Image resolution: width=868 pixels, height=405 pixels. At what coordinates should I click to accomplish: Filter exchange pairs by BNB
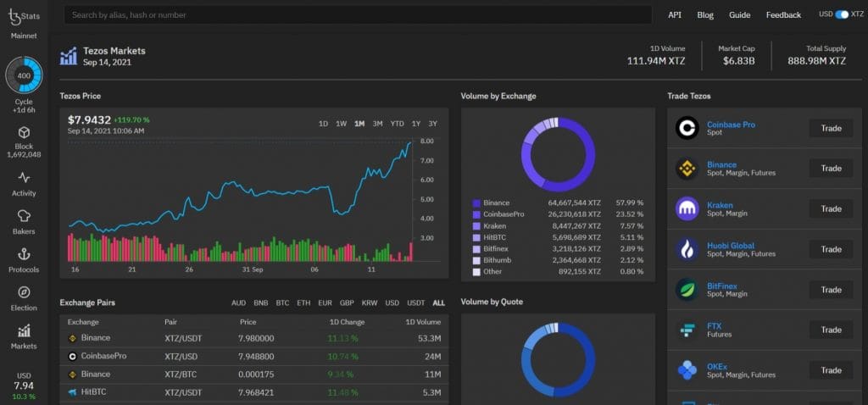tap(261, 303)
